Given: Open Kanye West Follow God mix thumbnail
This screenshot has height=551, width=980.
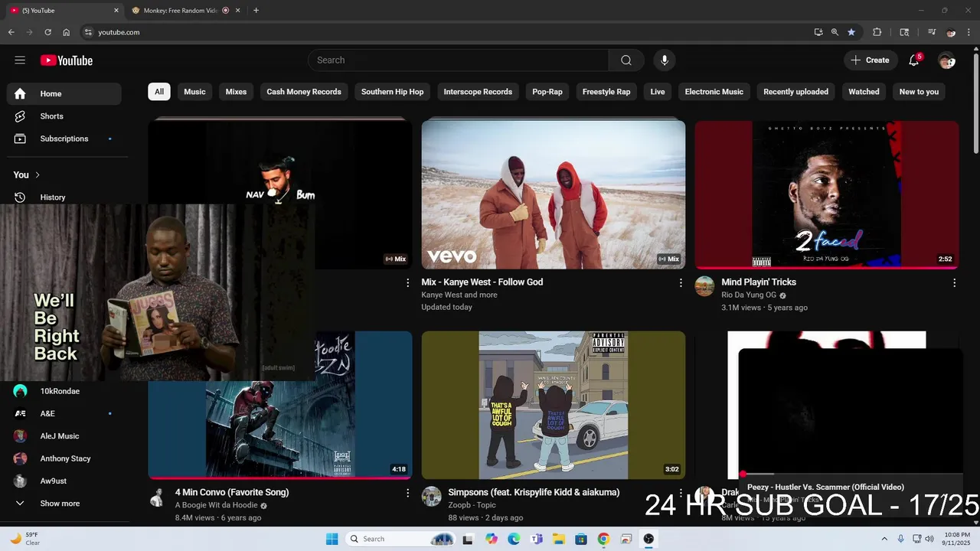Looking at the screenshot, I should click(554, 194).
